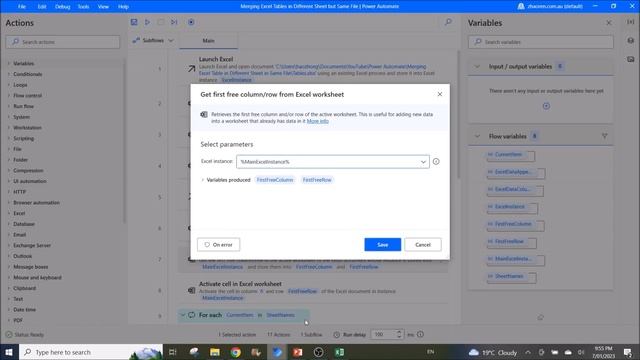Open the Debug menu
The width and height of the screenshot is (640, 360).
62,7
